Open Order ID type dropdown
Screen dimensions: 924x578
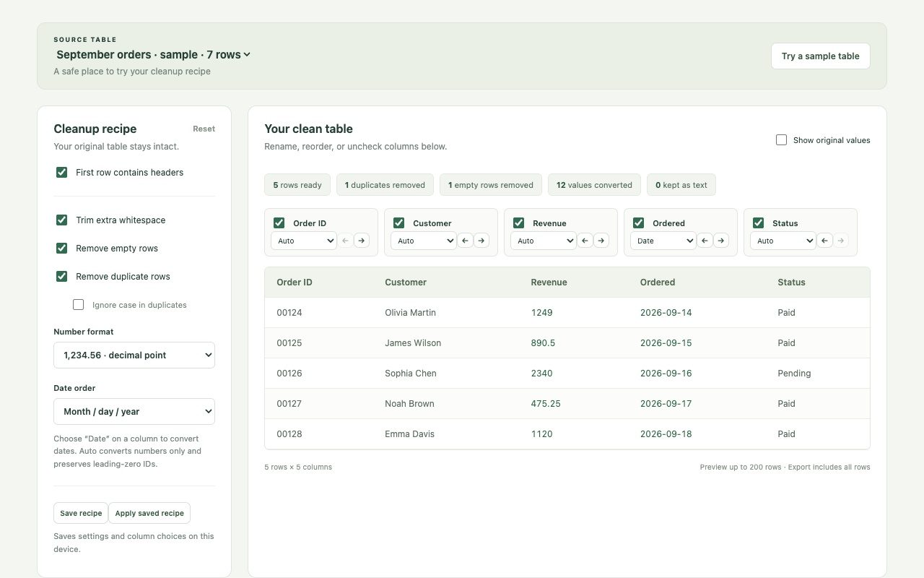tap(304, 241)
